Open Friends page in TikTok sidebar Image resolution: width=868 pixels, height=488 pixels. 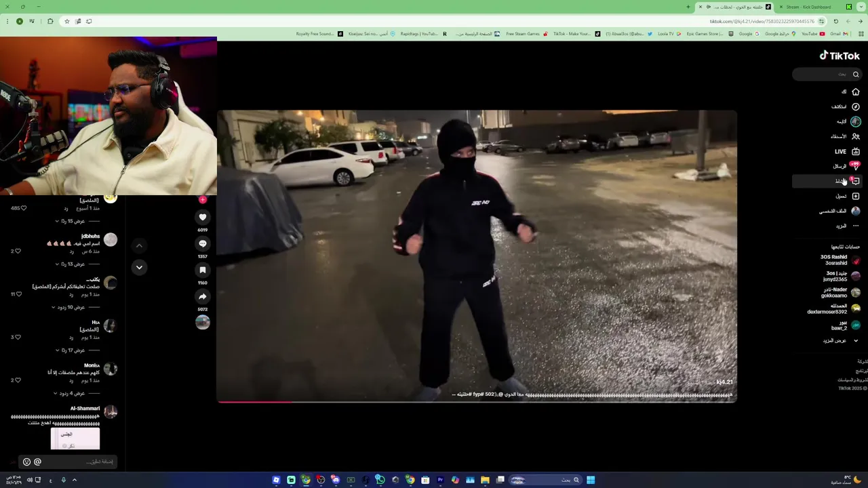[846, 136]
